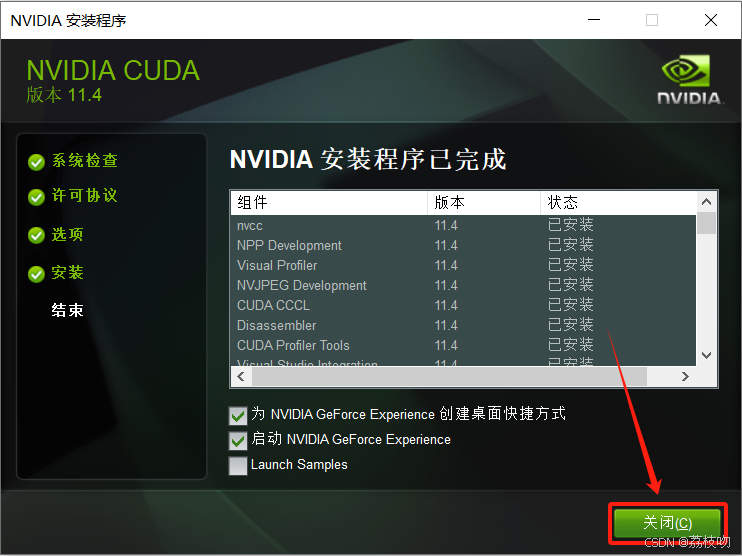Click the component list scroll up arrow
This screenshot has width=742, height=556.
707,202
